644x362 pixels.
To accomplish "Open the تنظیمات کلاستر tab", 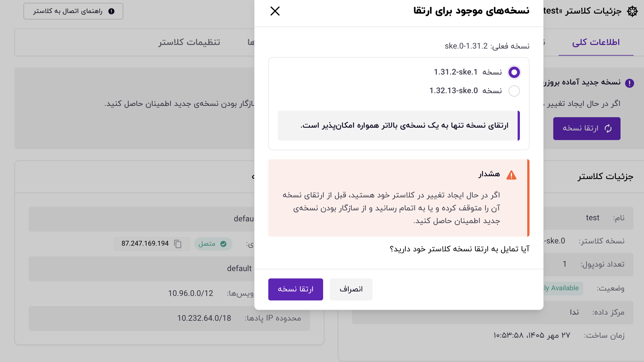I will click(189, 42).
